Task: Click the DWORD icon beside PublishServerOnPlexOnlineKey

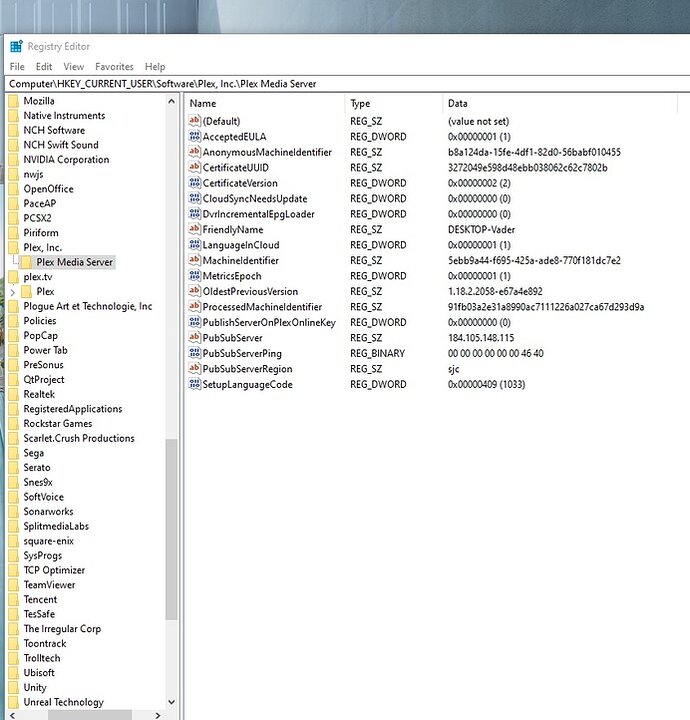Action: coord(195,322)
